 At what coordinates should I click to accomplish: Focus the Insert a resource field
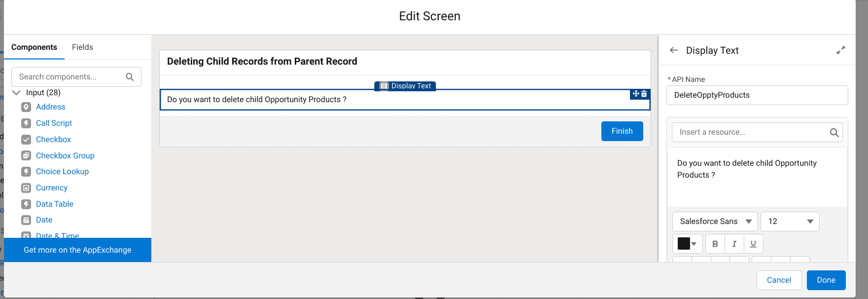(757, 132)
